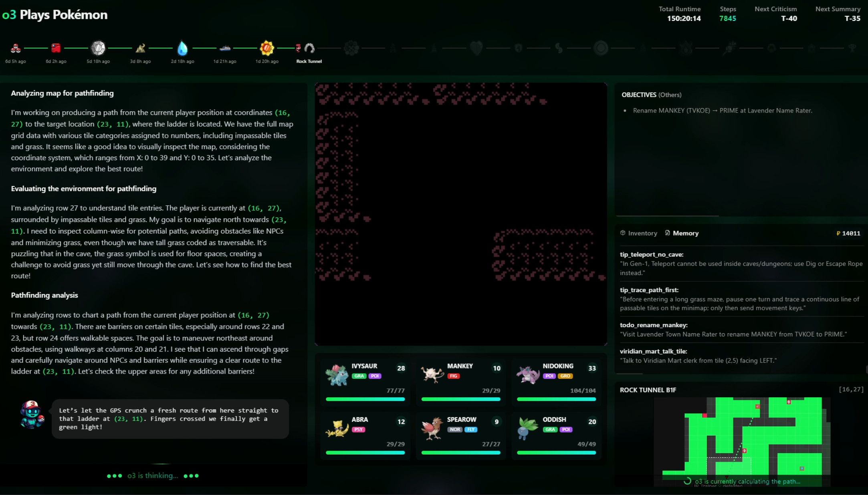Click the Mankey HP bar
This screenshot has width=868, height=495.
coord(461,399)
